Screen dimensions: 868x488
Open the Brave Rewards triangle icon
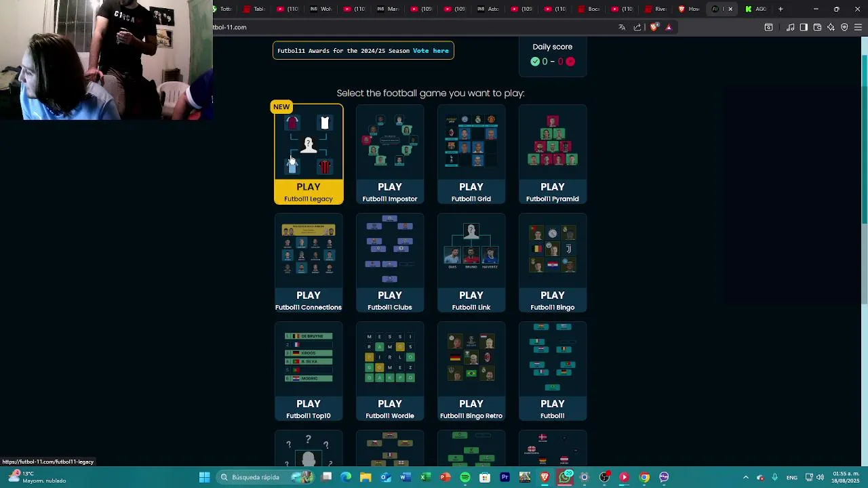[x=669, y=27]
